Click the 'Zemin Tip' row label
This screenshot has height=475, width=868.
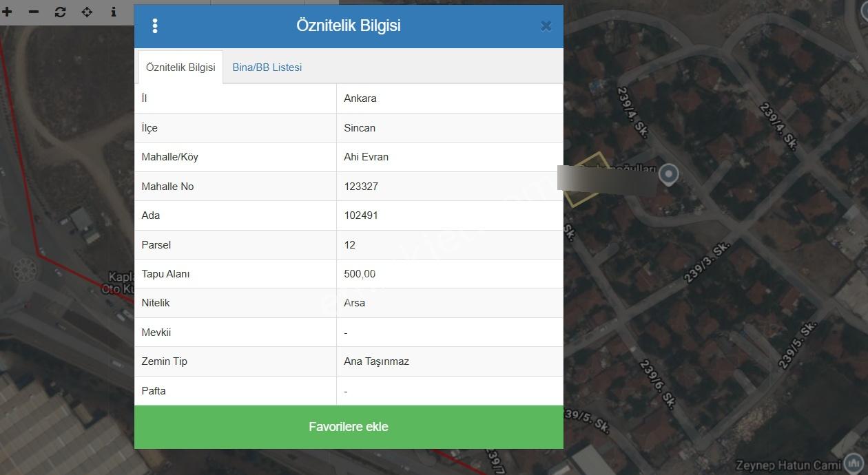point(164,361)
